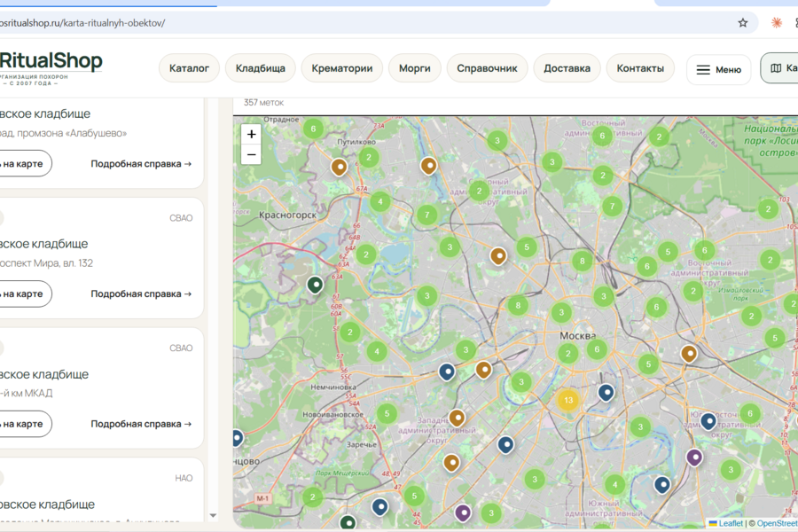Click the map button with the map icon
This screenshot has height=532, width=798.
click(780, 68)
